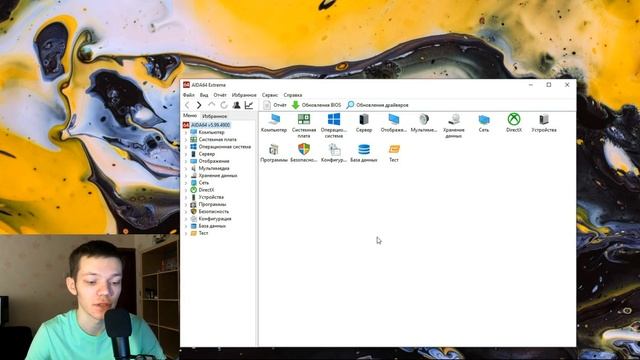640x360 pixels.
Task: Select the Безопасность shield icon
Action: [x=304, y=153]
